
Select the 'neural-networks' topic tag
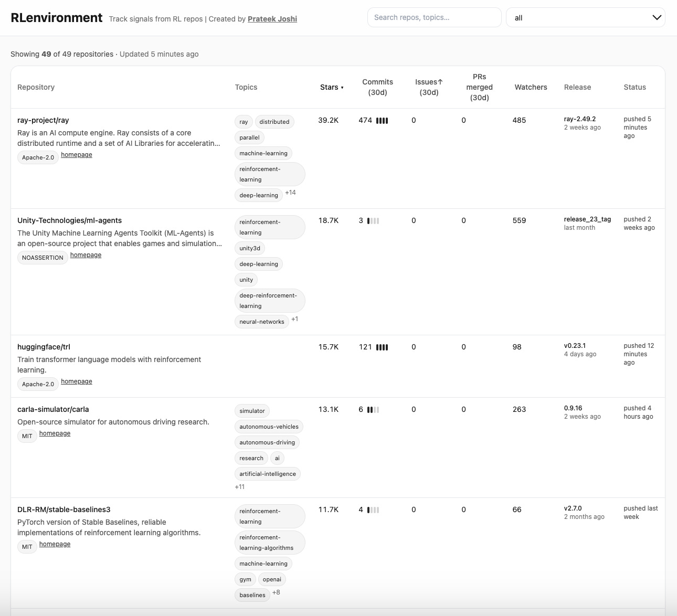(x=262, y=322)
